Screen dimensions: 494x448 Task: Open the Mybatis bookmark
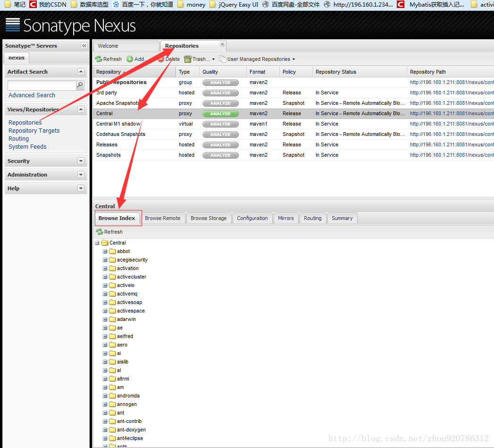(x=431, y=4)
